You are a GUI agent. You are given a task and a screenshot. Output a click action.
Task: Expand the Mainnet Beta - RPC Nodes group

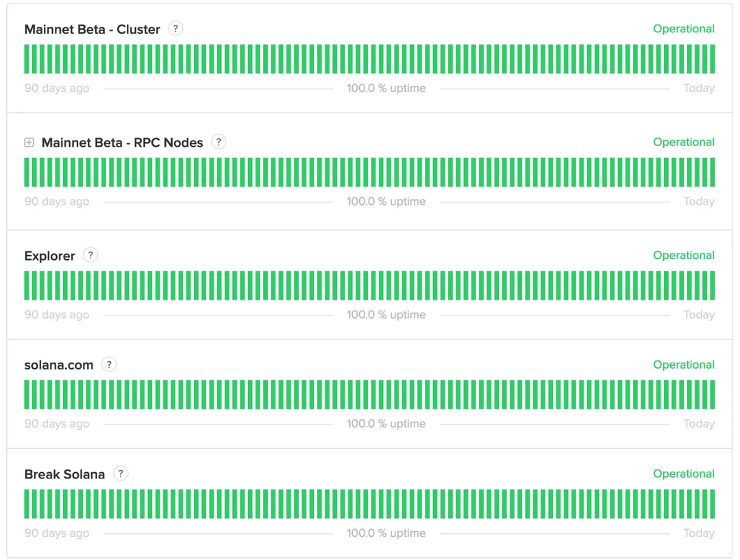[x=29, y=142]
